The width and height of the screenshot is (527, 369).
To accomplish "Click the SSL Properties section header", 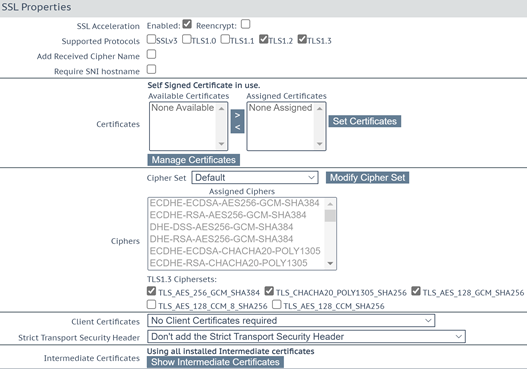I will tap(264, 8).
